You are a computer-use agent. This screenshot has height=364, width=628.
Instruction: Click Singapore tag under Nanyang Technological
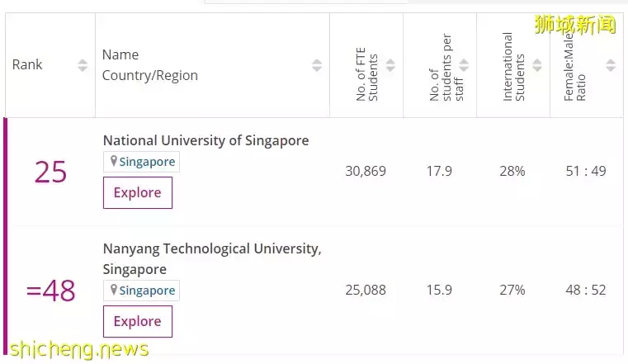[147, 291]
